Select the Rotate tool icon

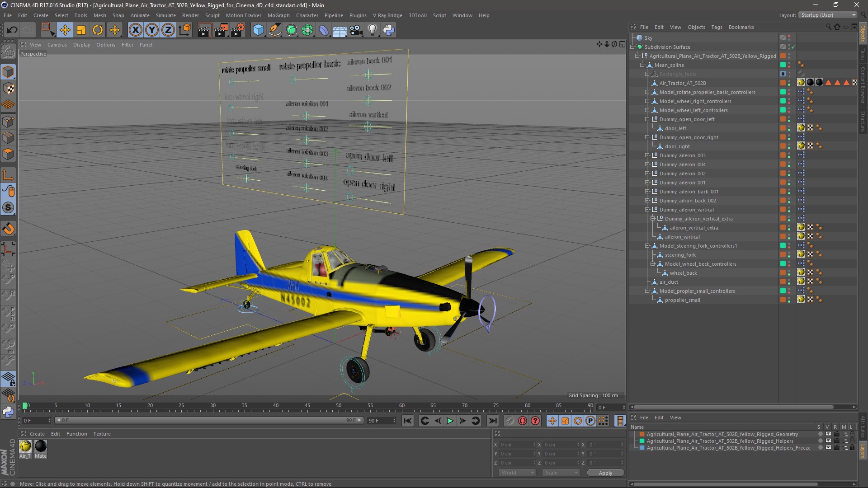coord(98,30)
